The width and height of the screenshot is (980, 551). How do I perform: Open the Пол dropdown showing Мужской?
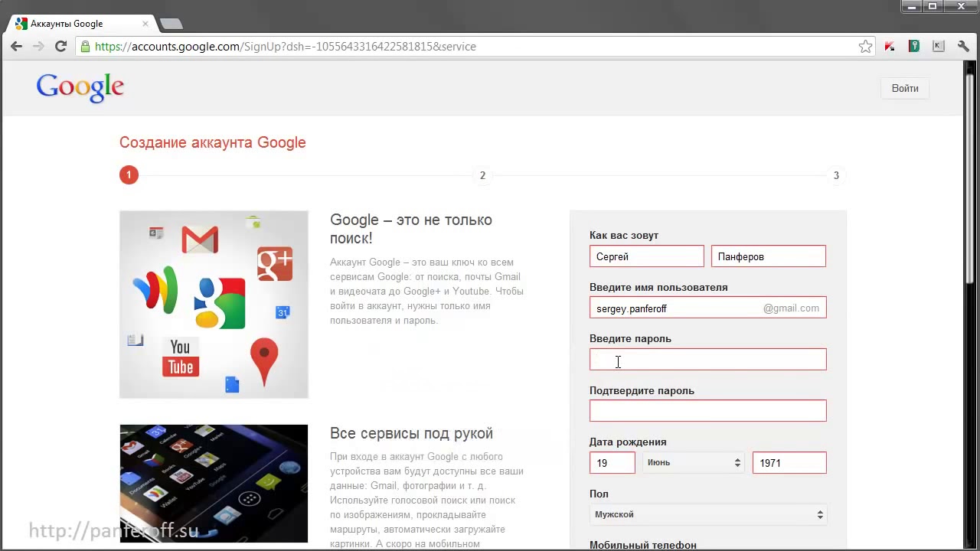708,514
